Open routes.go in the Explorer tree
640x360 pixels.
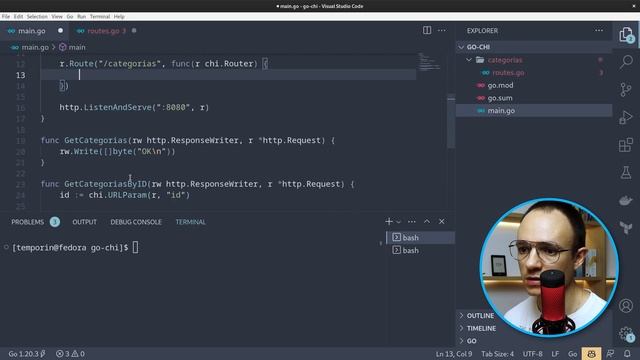point(534,73)
